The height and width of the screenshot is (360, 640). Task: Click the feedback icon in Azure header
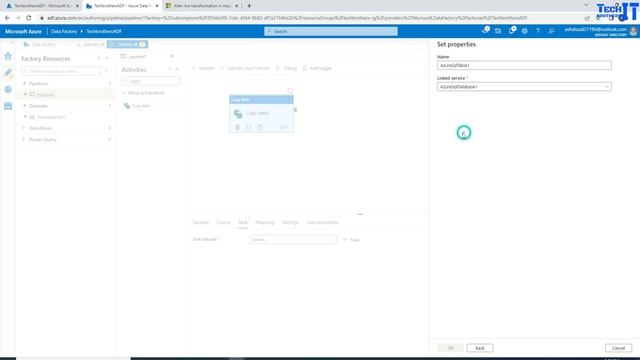tap(551, 31)
